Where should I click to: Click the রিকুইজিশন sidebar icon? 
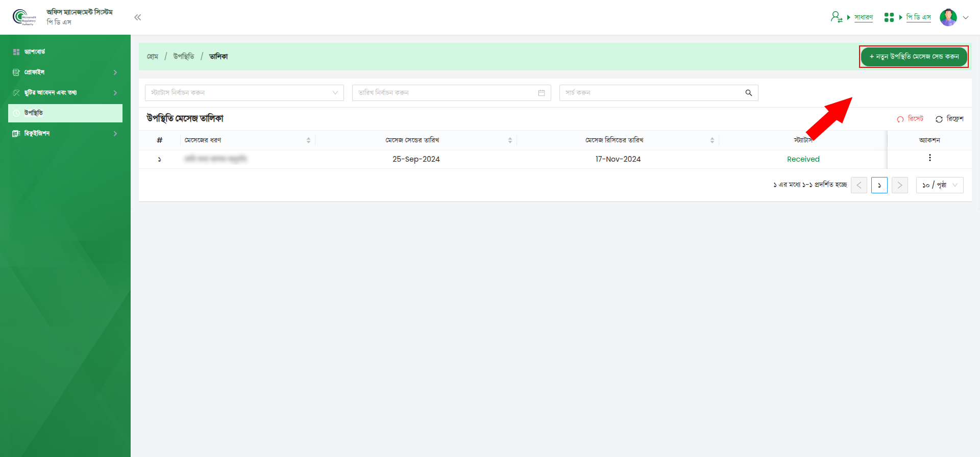(16, 134)
